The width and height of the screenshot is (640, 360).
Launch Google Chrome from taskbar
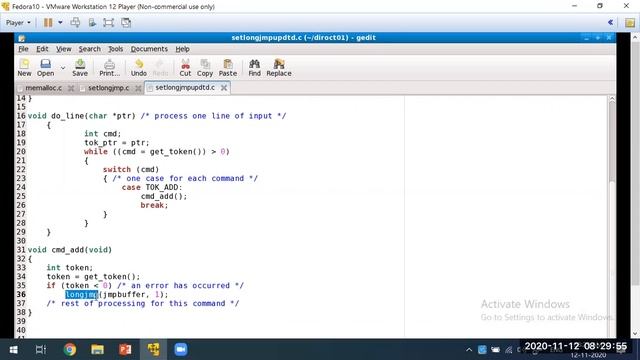click(x=70, y=350)
